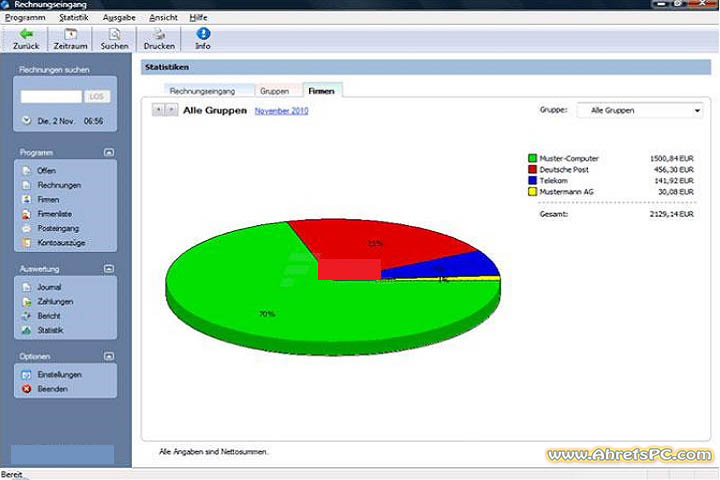Click the Firmenliste label in sidebar
720x480 pixels.
coord(55,214)
